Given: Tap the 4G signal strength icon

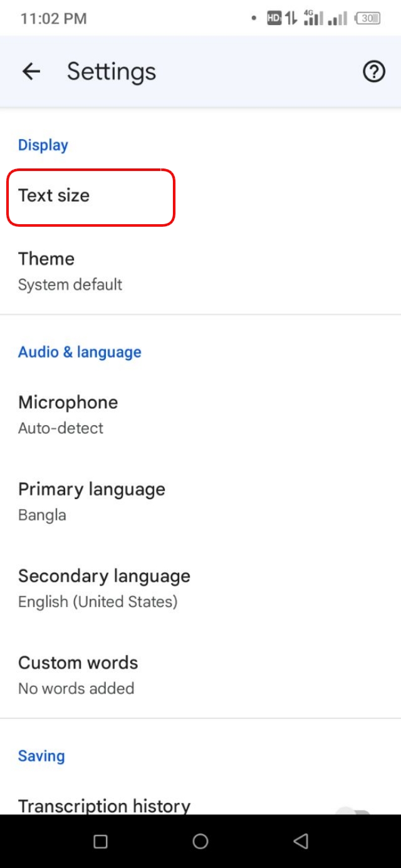Looking at the screenshot, I should pos(313,18).
